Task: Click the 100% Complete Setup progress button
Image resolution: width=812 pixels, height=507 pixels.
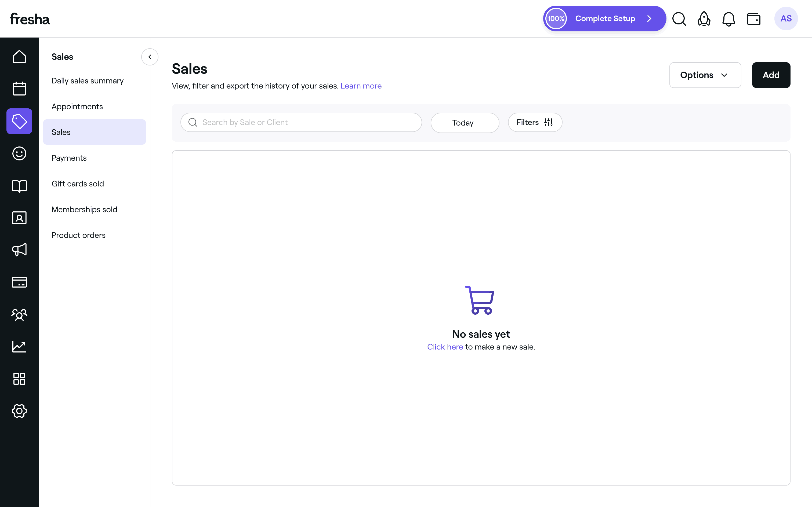Action: [604, 19]
